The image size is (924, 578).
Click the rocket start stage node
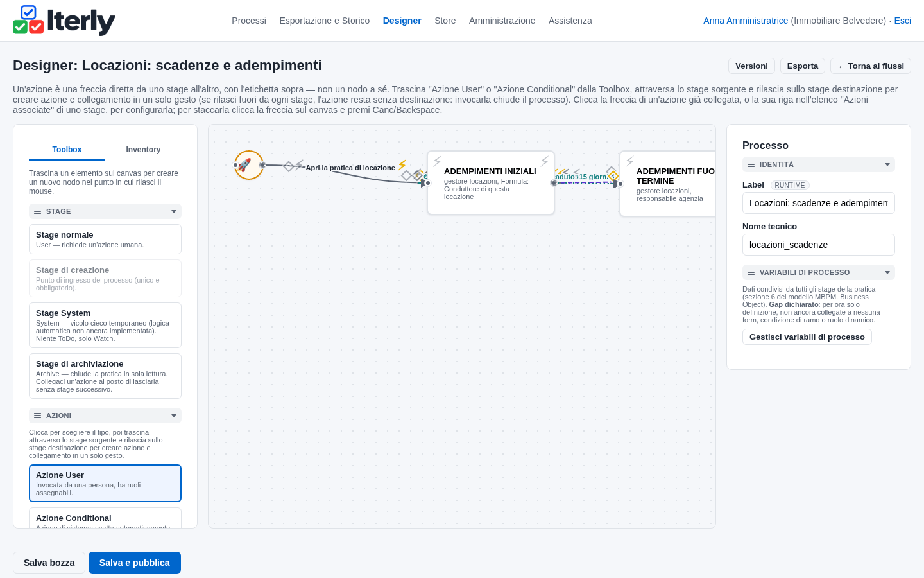[x=249, y=165]
